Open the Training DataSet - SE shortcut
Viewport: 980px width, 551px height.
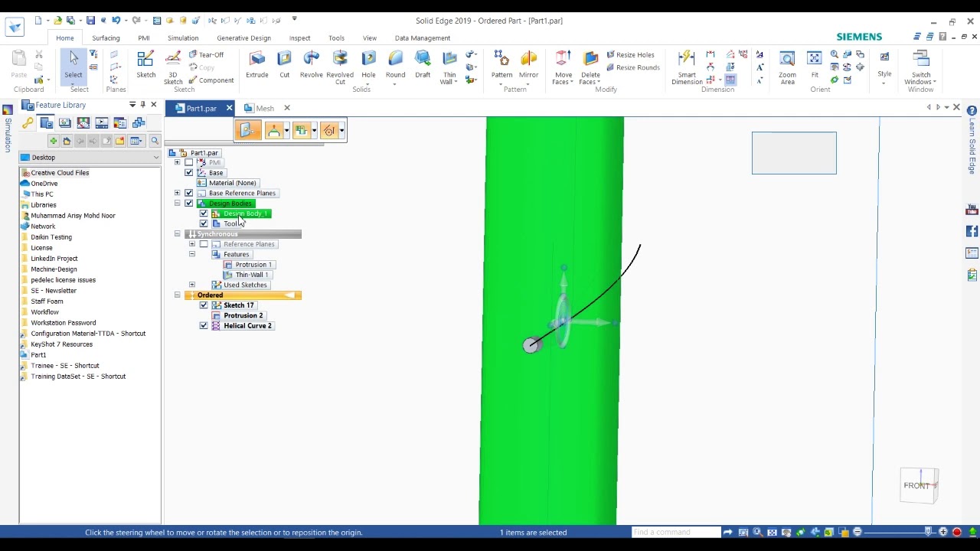tap(78, 377)
